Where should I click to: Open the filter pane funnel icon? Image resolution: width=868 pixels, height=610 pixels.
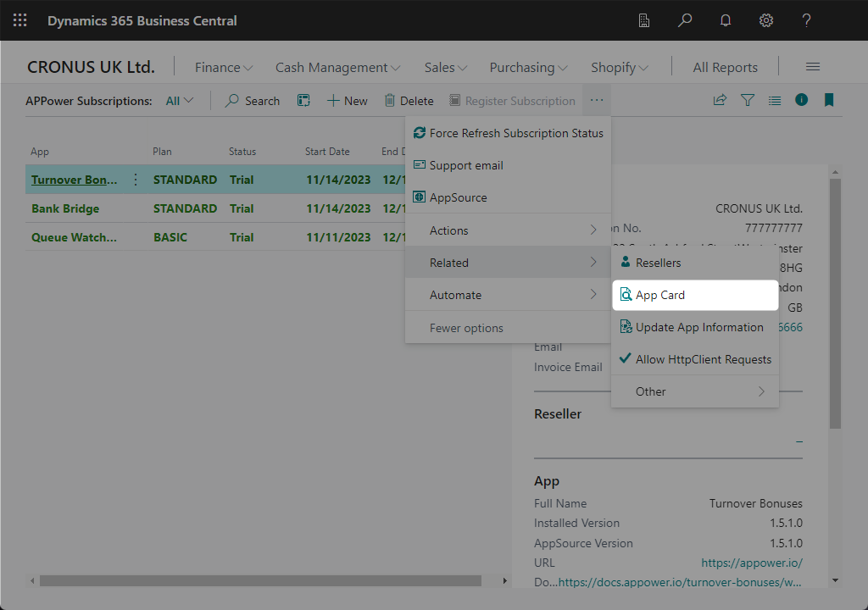747,100
